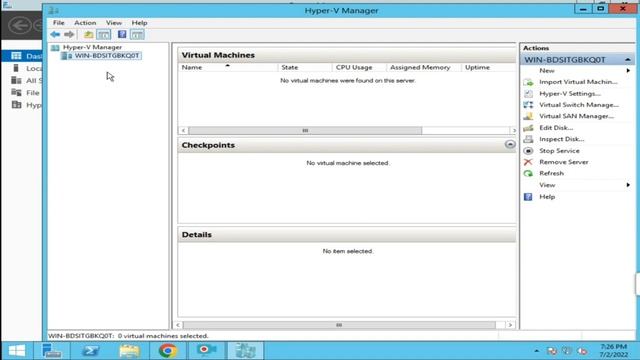Click Remove Server action
Image resolution: width=640 pixels, height=360 pixels.
point(564,162)
